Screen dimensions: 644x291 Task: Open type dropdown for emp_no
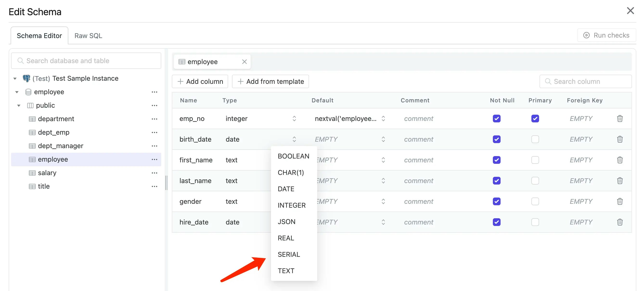[294, 118]
